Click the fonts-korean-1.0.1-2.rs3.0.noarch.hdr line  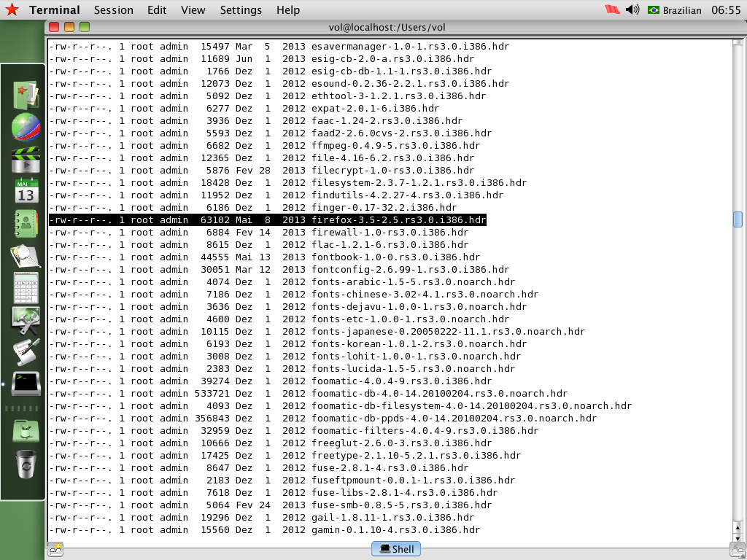point(287,344)
